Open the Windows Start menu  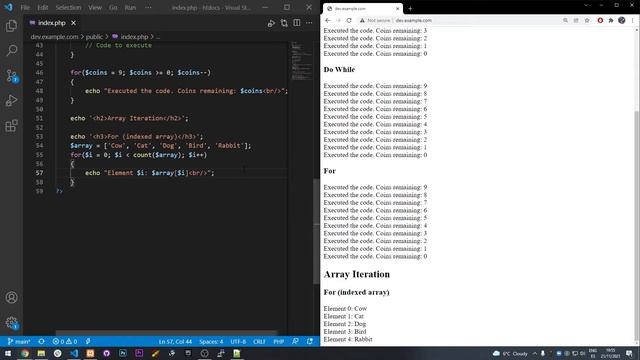8,353
